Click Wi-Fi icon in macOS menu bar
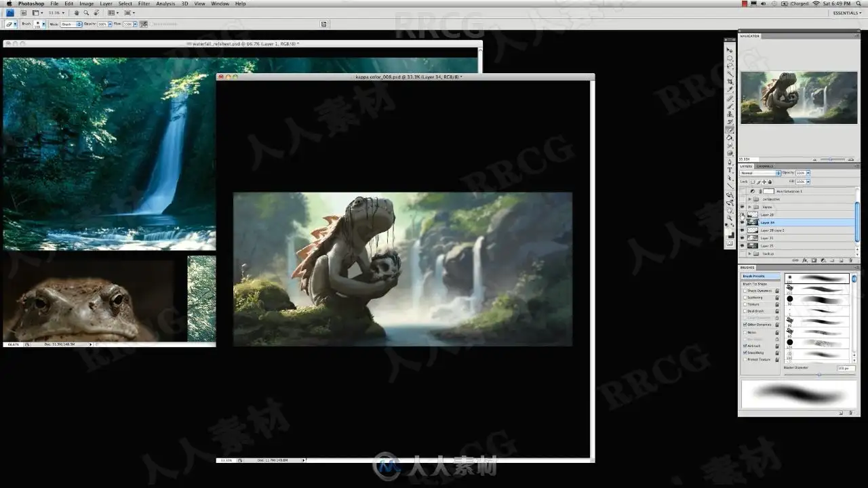Image resolution: width=868 pixels, height=488 pixels. coord(816,3)
